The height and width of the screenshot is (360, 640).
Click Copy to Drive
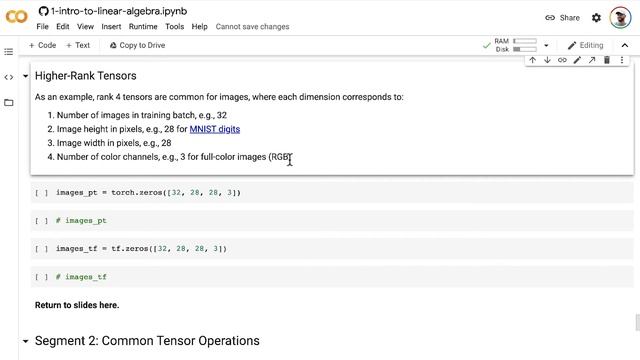tap(138, 45)
